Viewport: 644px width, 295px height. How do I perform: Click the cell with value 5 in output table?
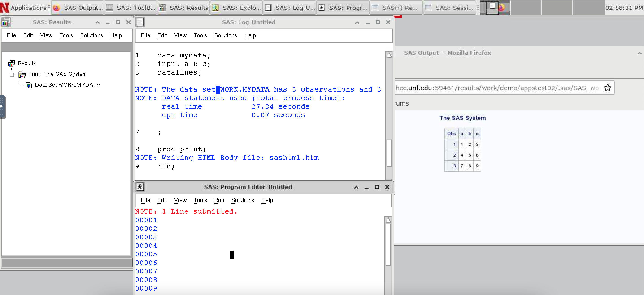click(x=470, y=155)
